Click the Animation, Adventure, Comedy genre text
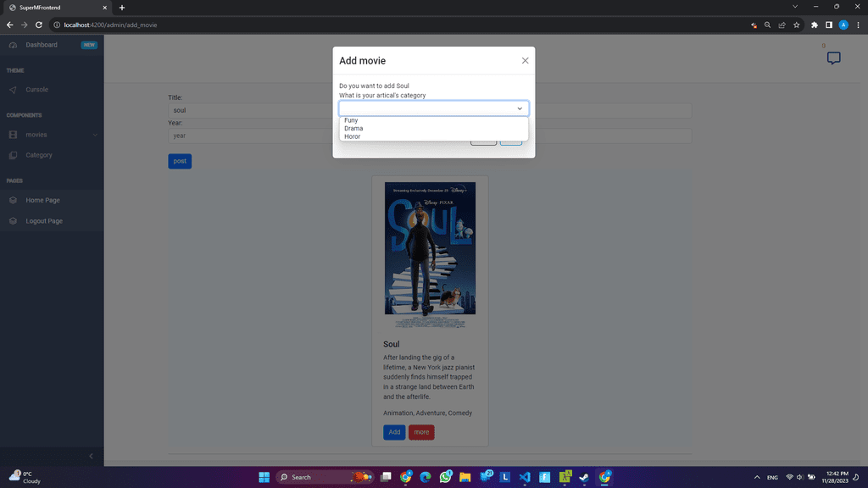This screenshot has width=868, height=488. click(427, 413)
